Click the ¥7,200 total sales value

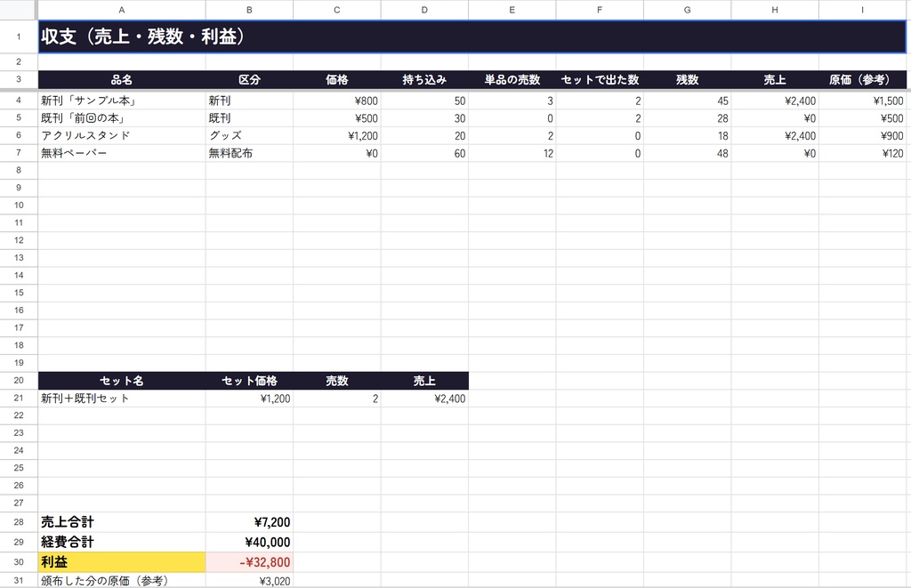(x=249, y=522)
